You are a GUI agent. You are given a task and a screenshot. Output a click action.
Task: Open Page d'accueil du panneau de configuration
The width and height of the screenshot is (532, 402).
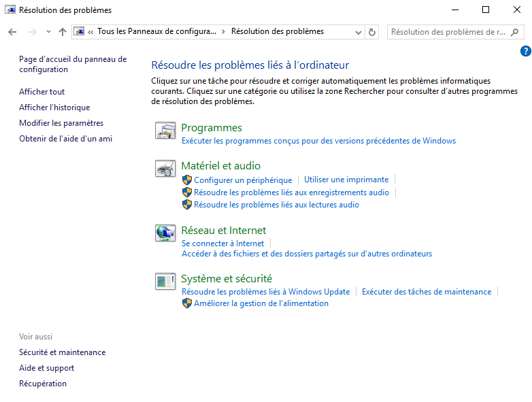pyautogui.click(x=73, y=64)
